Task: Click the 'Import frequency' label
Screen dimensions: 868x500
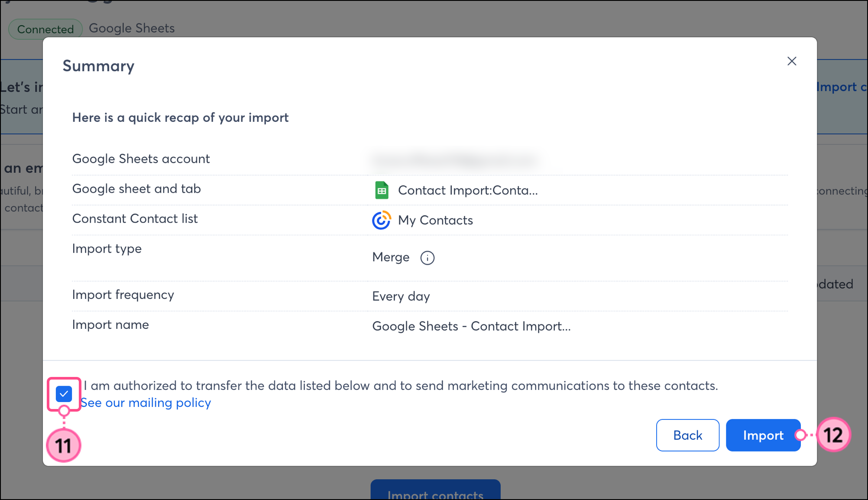Action: [123, 295]
